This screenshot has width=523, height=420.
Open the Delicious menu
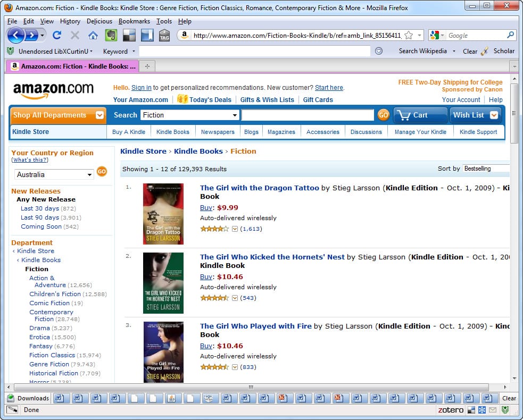pos(99,21)
